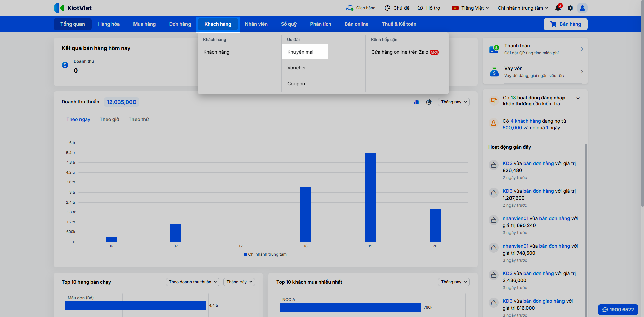Switch to the Theo giờ tab

(x=109, y=119)
